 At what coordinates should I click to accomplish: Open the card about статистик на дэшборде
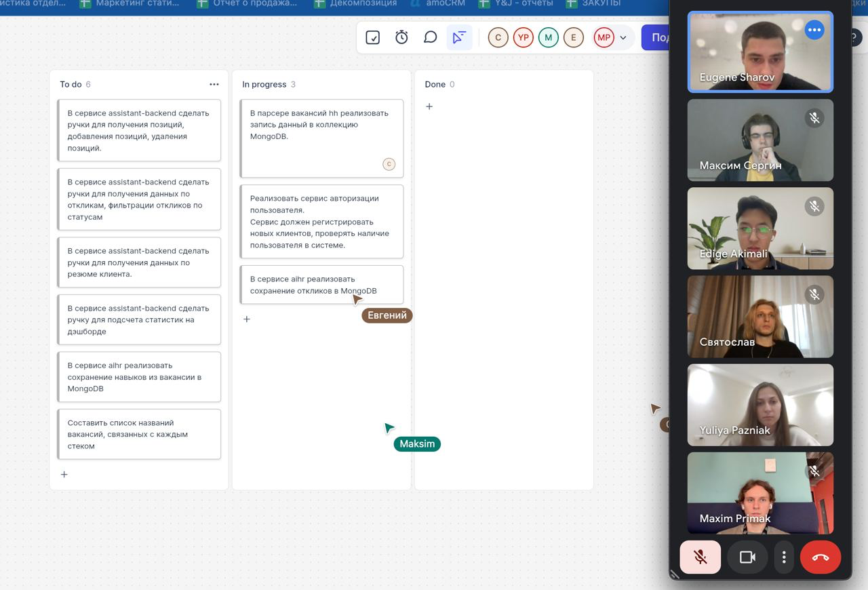pyautogui.click(x=139, y=319)
